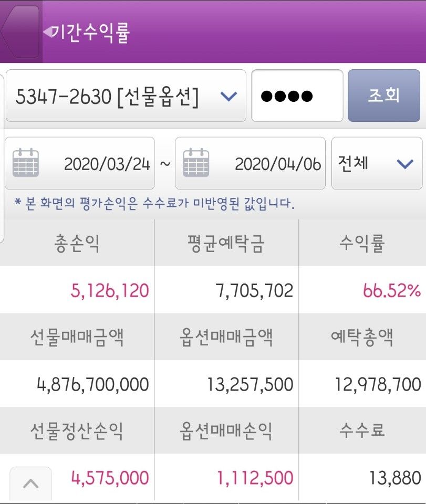Tap the 수수료 fee header cell
The height and width of the screenshot is (504, 426).
click(x=362, y=431)
